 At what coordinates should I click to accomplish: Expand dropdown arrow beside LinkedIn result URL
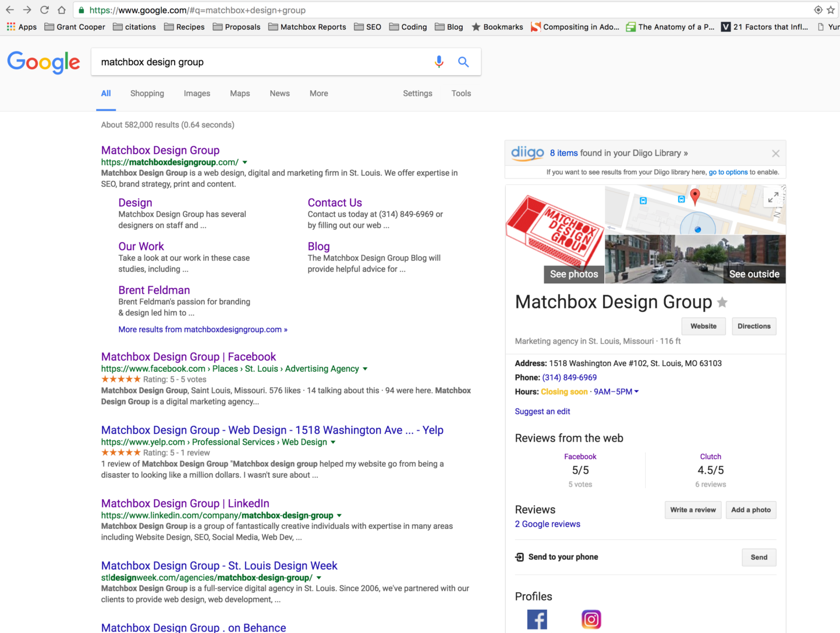tap(339, 515)
